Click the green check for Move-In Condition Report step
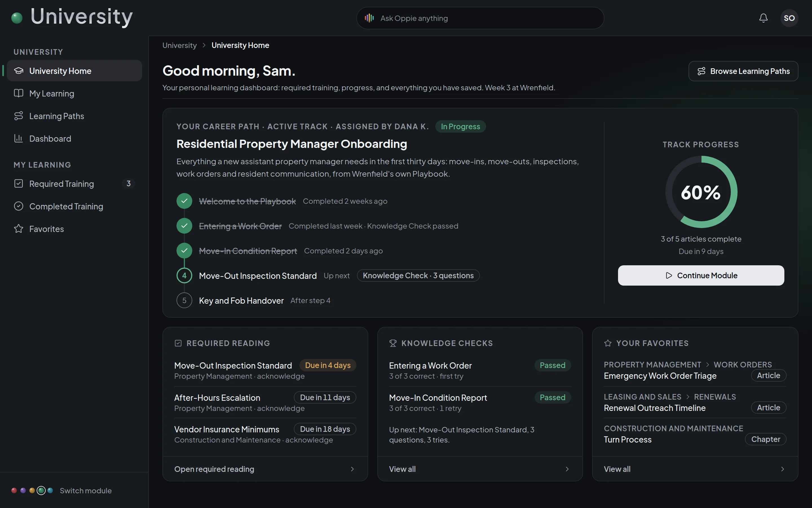 click(184, 251)
